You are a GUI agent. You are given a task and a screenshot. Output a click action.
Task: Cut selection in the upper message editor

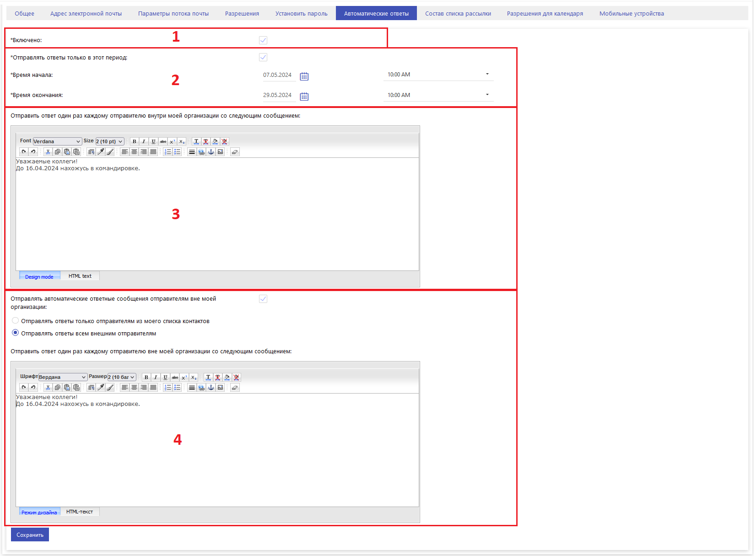(48, 152)
